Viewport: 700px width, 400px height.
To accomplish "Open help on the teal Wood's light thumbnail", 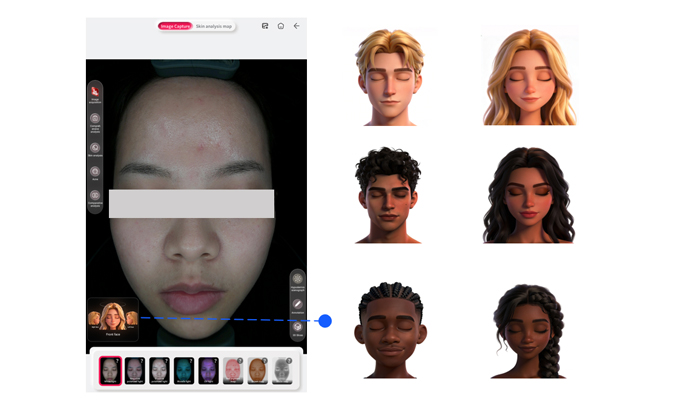I will [191, 361].
